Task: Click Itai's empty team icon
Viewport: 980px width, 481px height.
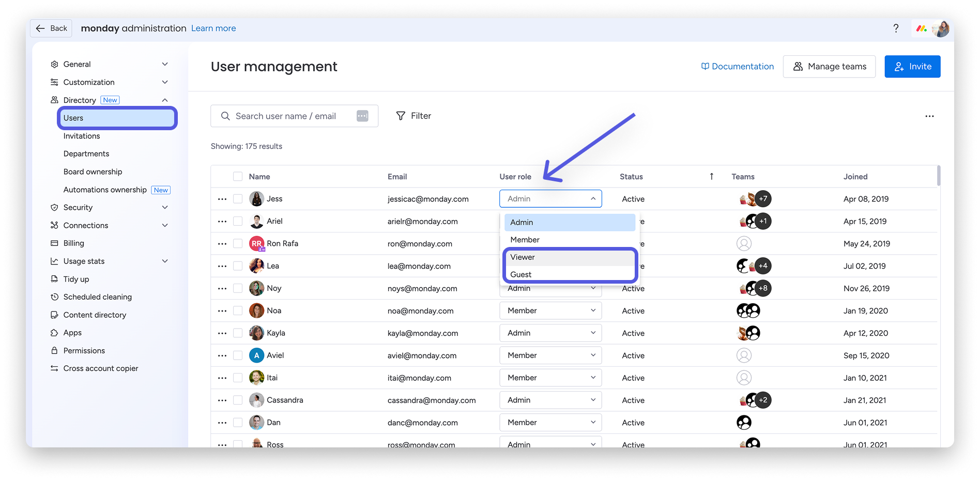Action: [x=744, y=378]
